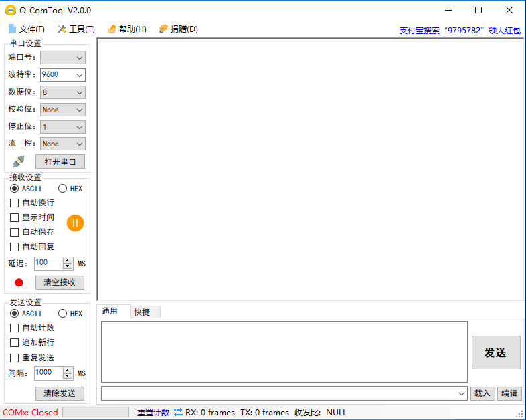526x420 pixels.
Task: Click the 载入 load button
Action: tap(483, 393)
